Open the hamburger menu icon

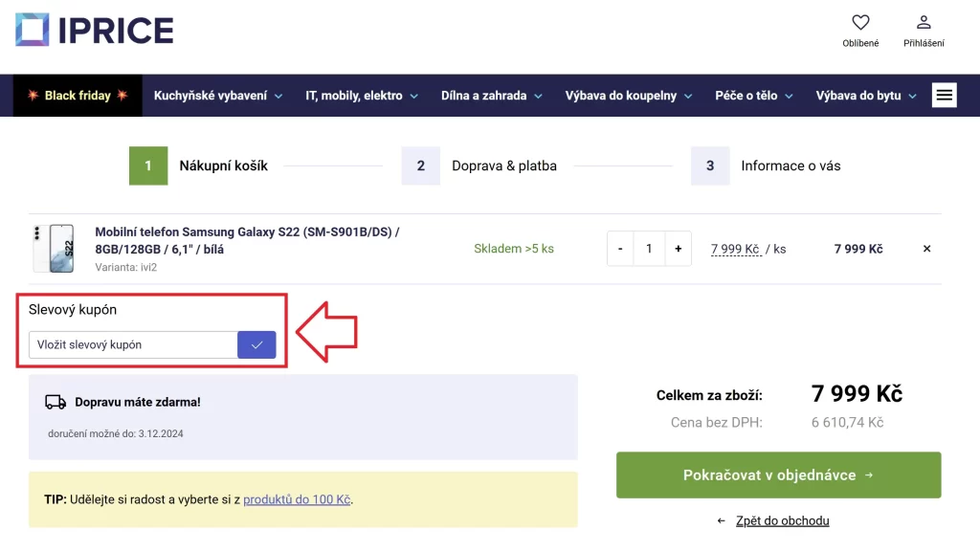tap(945, 96)
